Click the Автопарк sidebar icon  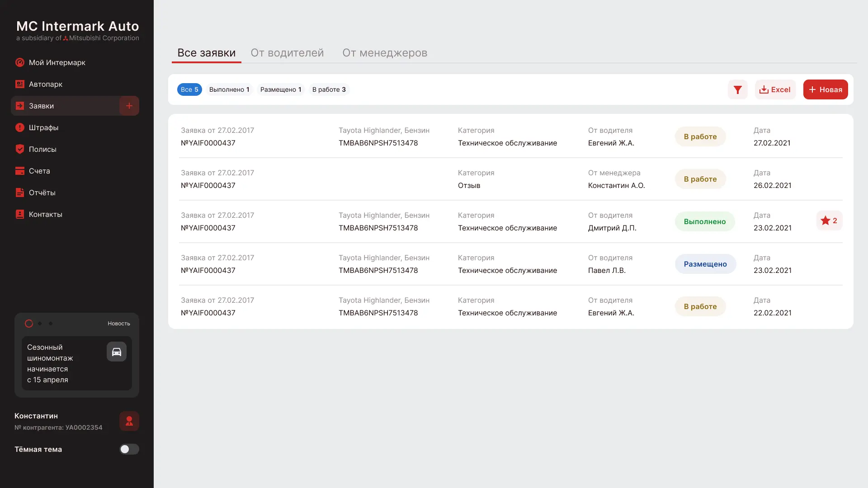(x=20, y=84)
